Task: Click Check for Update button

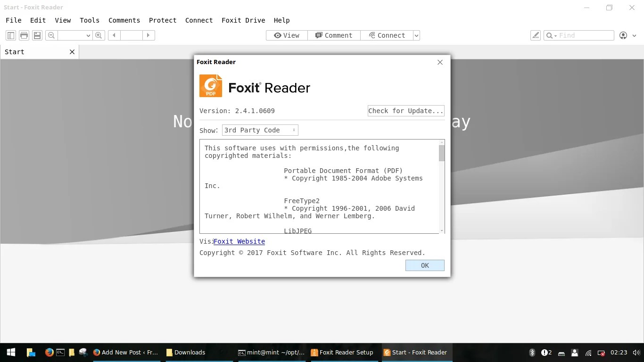Action: [405, 111]
